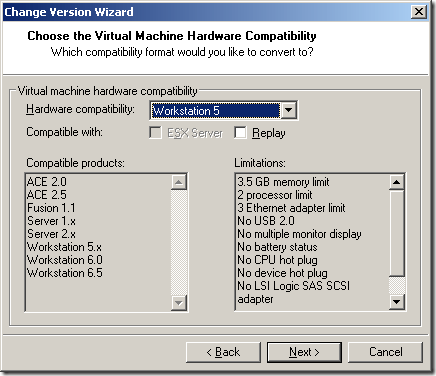Screen dimensions: 436x376
Task: Select Fusion 1.1 in the products list
Action: (51, 208)
